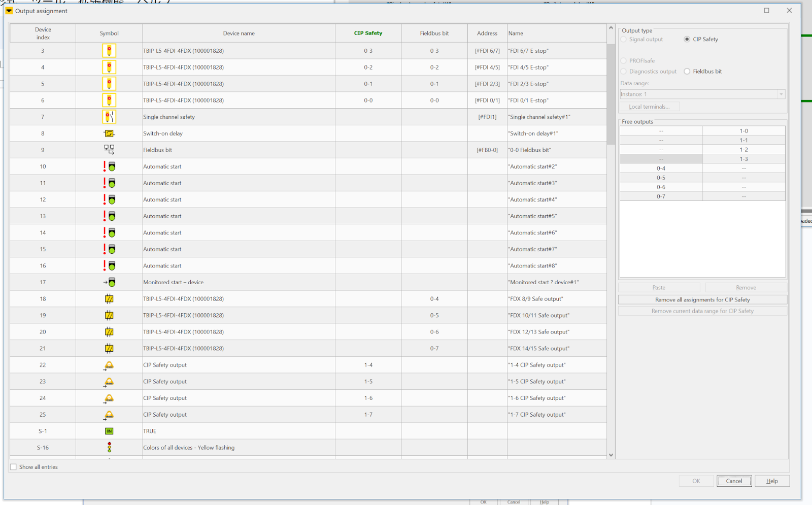Select free output 0-5

point(661,178)
